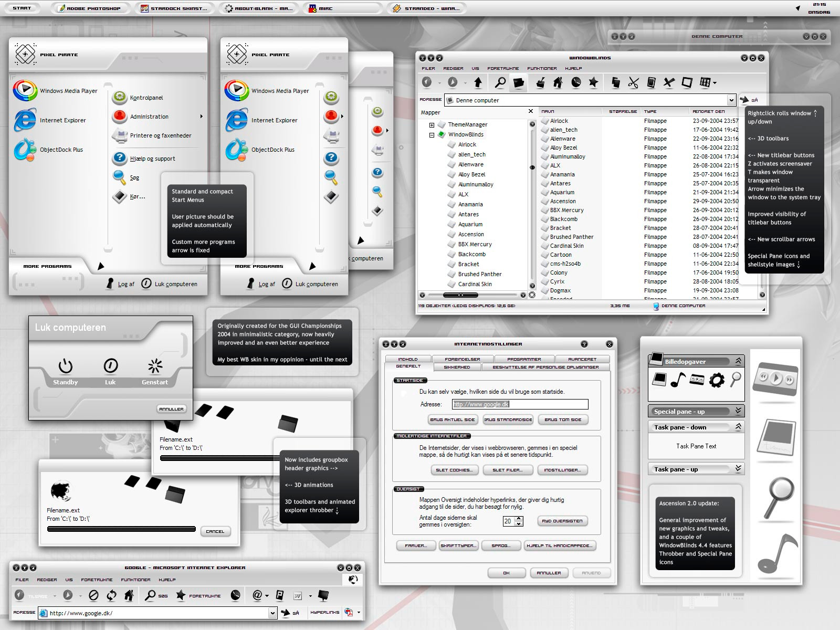Click PDF icon beside Hyperlinks in Internet Explorer
Viewport: 840px width, 630px height.
click(x=349, y=612)
